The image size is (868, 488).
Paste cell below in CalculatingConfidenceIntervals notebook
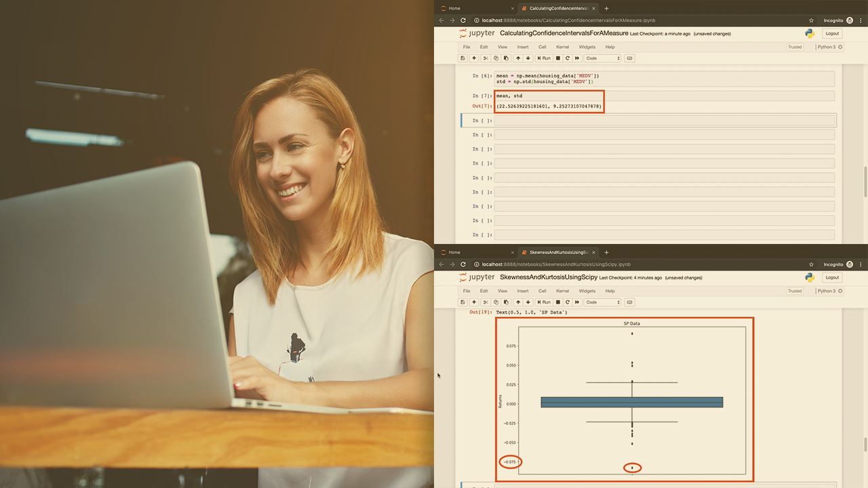pyautogui.click(x=506, y=58)
